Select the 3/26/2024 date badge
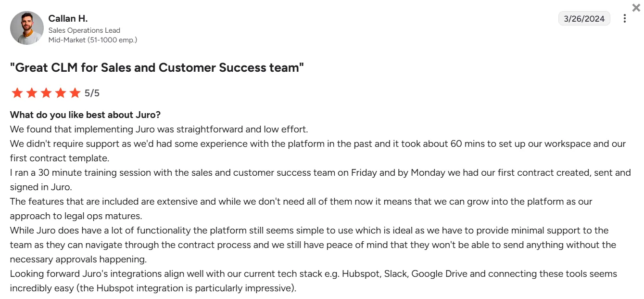This screenshot has width=644, height=299. coord(584,18)
